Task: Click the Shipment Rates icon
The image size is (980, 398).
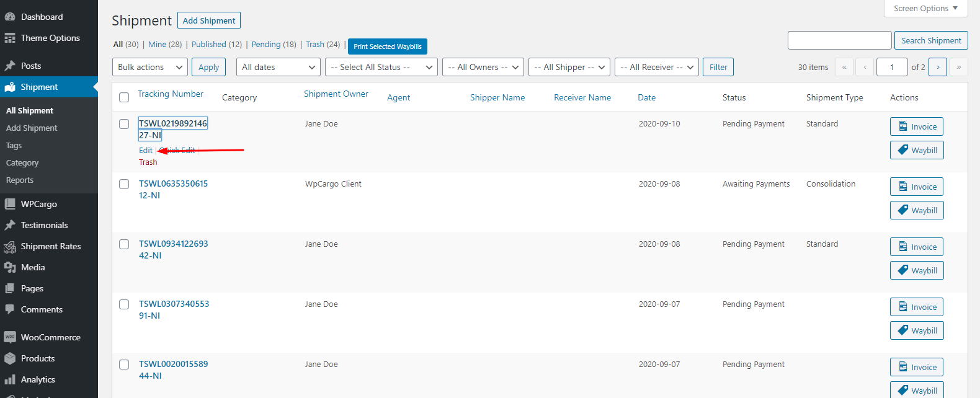Action: click(x=10, y=247)
